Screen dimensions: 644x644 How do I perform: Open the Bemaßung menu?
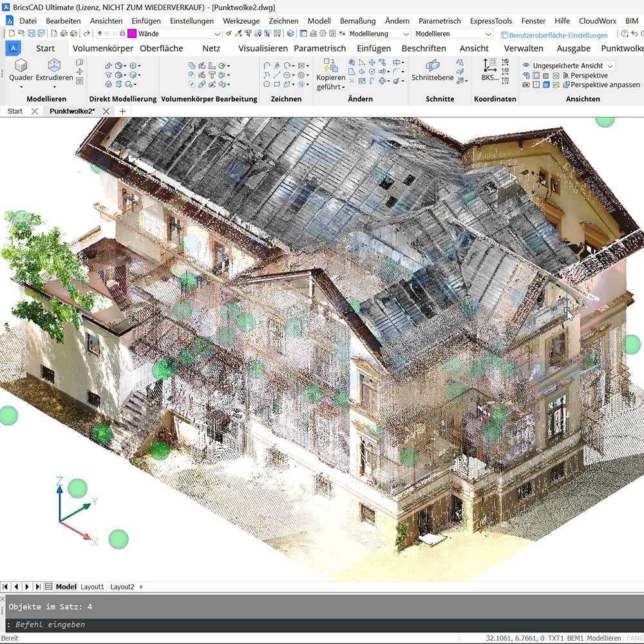click(x=357, y=21)
